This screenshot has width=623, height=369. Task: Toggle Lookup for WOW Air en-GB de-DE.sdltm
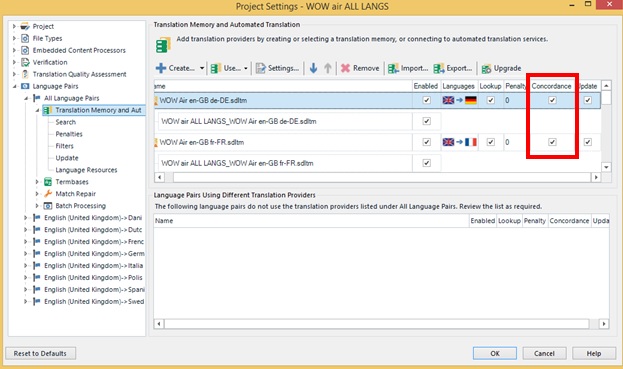click(491, 100)
